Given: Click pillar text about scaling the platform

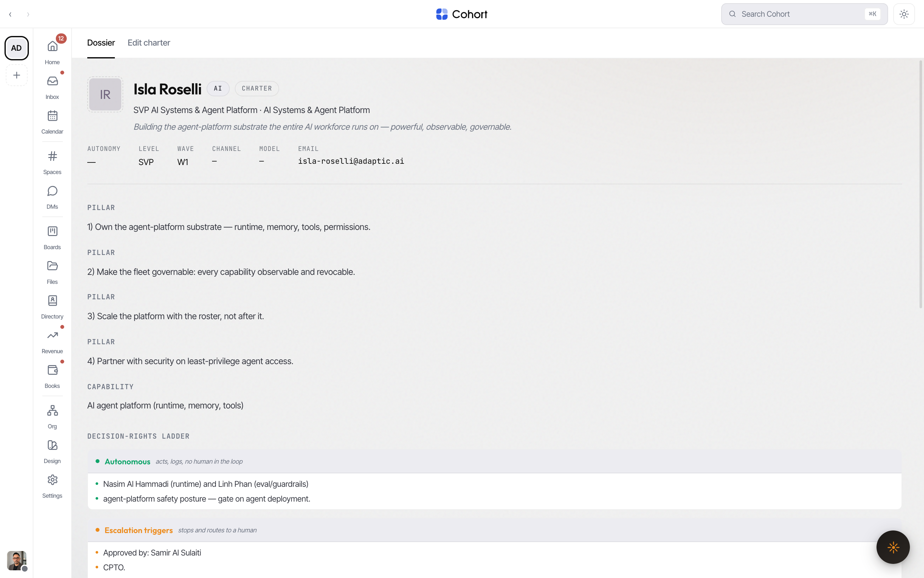Looking at the screenshot, I should (x=175, y=316).
